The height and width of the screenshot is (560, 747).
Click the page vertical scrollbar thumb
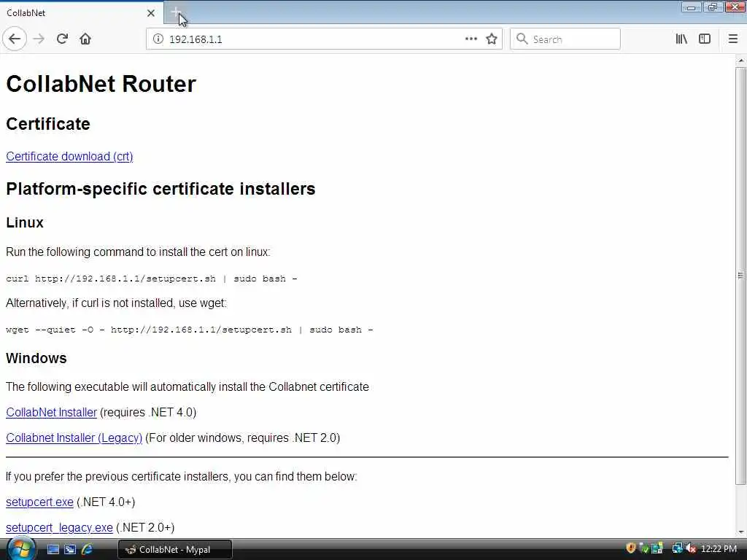[741, 275]
